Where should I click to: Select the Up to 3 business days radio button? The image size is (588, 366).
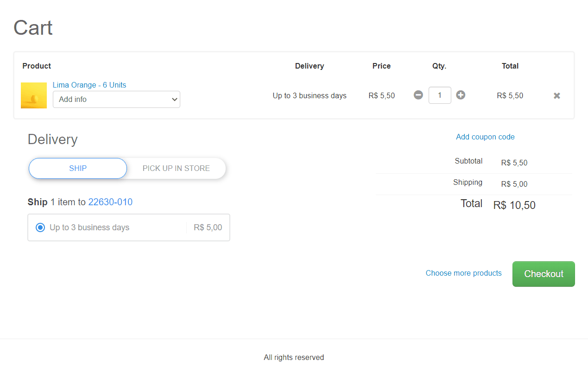(40, 227)
